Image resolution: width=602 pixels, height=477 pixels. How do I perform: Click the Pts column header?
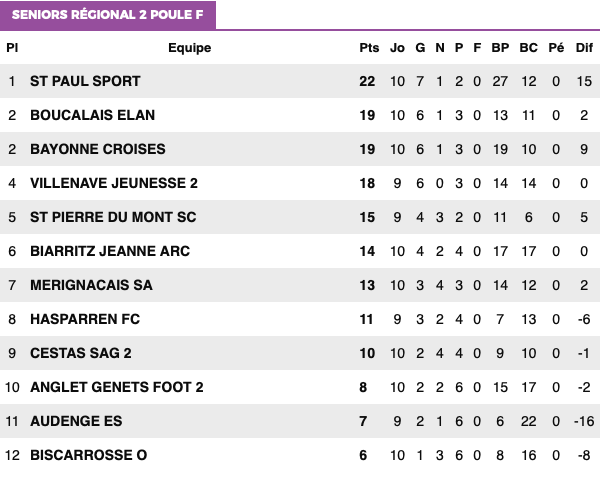[369, 48]
